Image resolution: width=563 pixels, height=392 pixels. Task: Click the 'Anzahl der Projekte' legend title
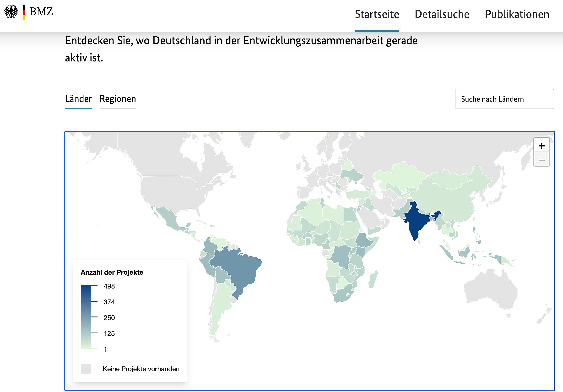click(112, 272)
